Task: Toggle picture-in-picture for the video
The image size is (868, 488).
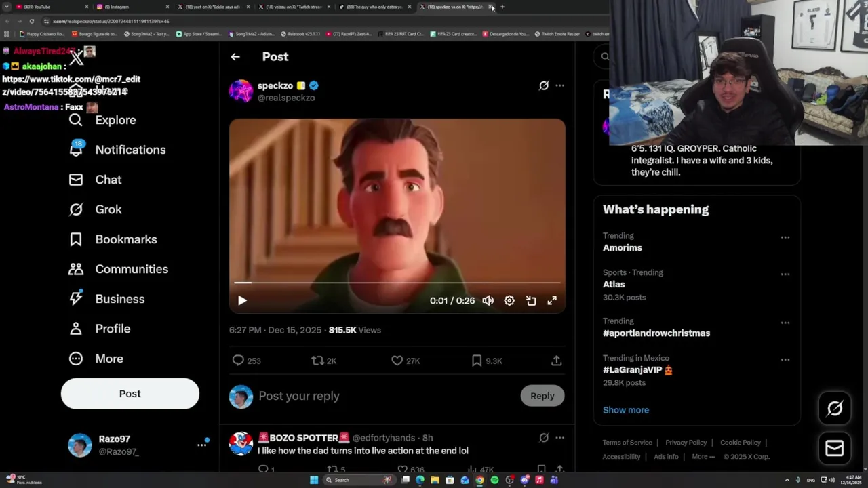Action: tap(531, 300)
